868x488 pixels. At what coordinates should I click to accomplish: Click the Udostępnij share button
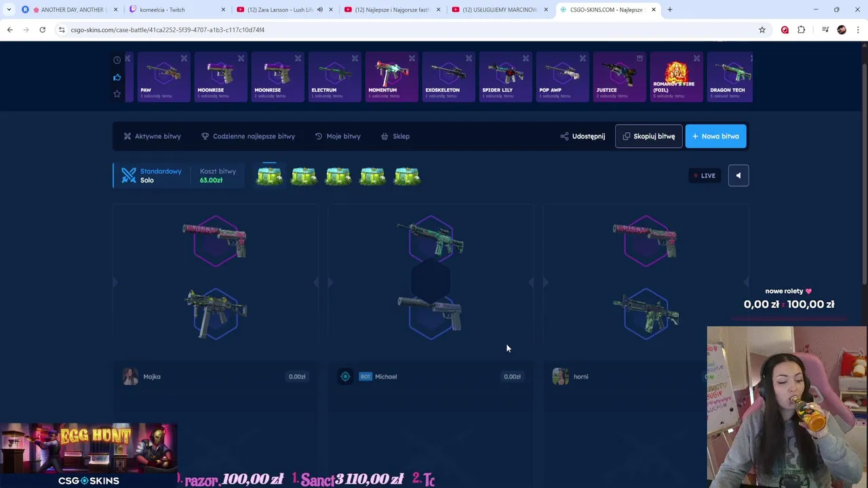(x=583, y=136)
